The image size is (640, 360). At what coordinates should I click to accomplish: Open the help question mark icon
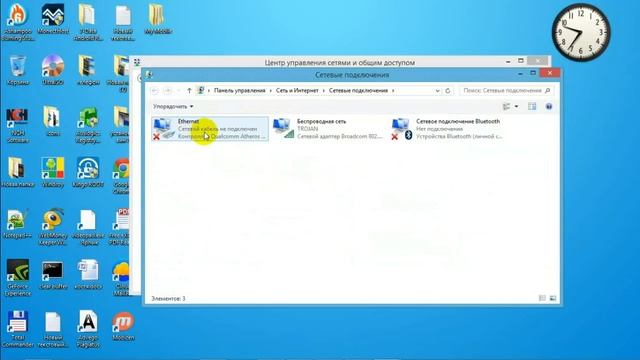pyautogui.click(x=549, y=107)
